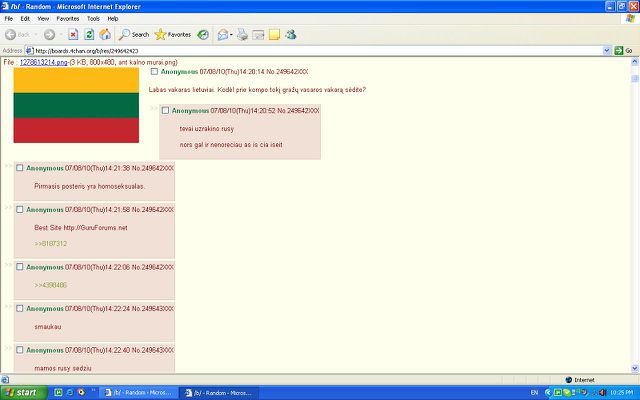Open the Tools menu
Viewport: 640px width, 400px height.
[93, 18]
